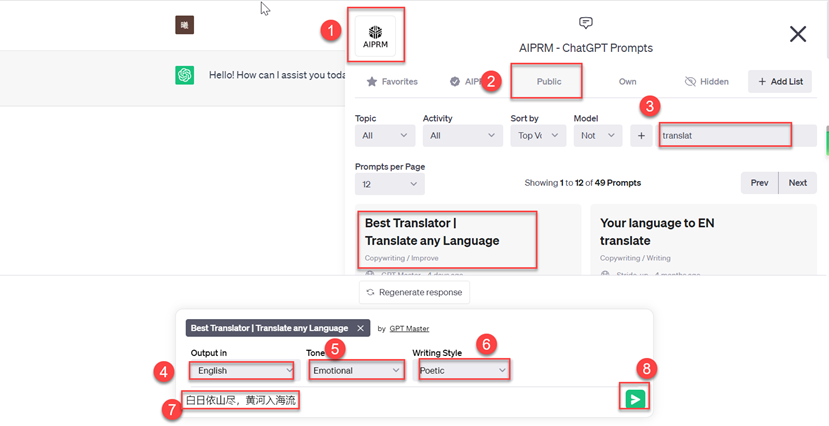
Task: Click the Prev page button
Action: 759,183
